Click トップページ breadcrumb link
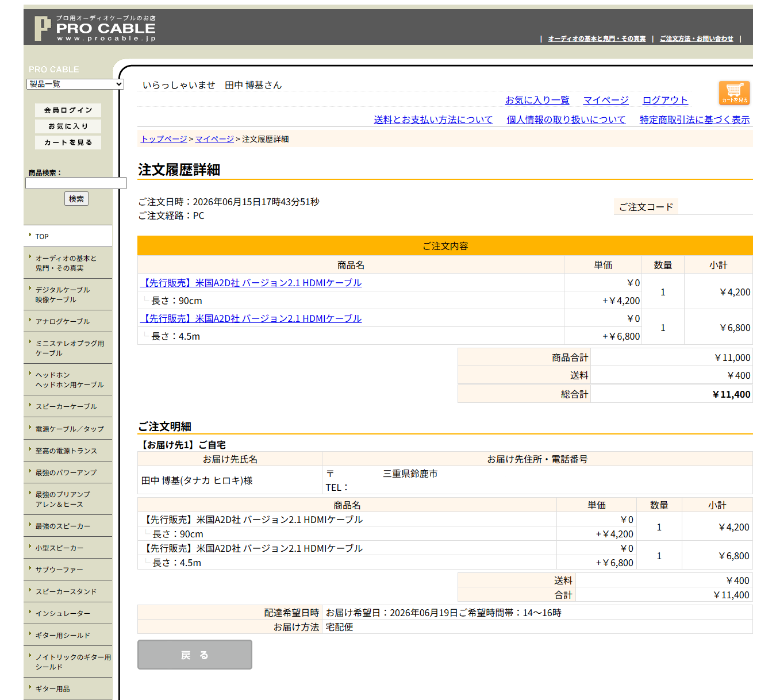This screenshot has width=776, height=700. pos(164,139)
